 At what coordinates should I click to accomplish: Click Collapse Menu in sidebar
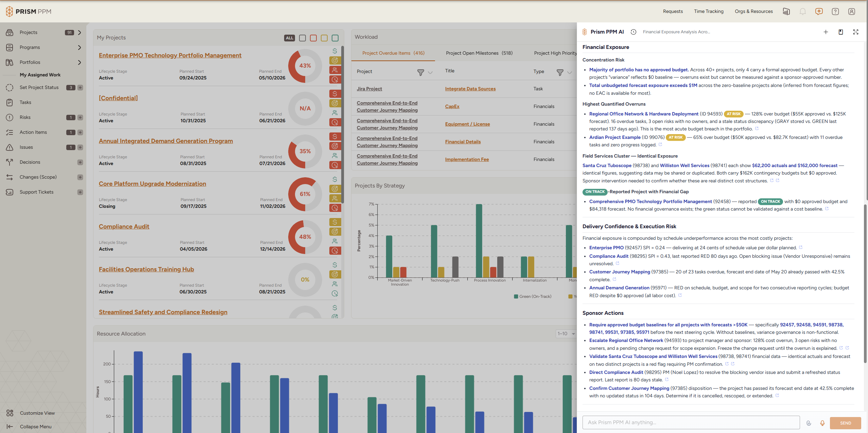(x=35, y=427)
